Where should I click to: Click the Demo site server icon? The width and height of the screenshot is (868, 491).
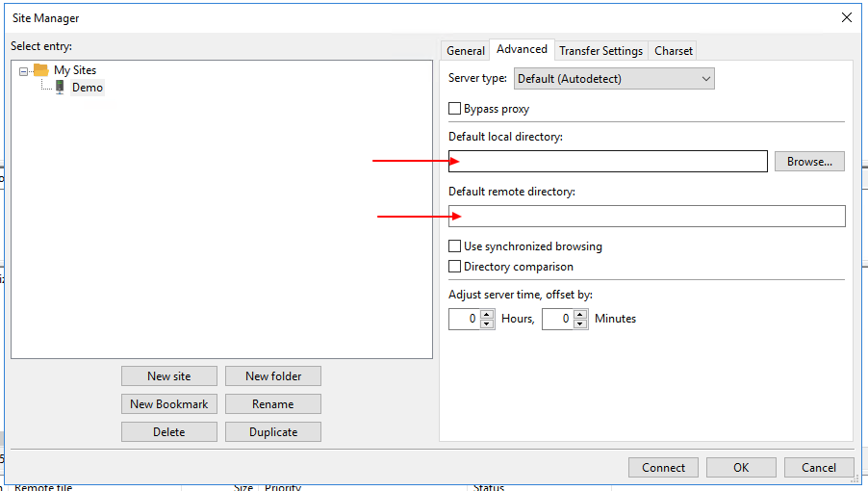[60, 88]
